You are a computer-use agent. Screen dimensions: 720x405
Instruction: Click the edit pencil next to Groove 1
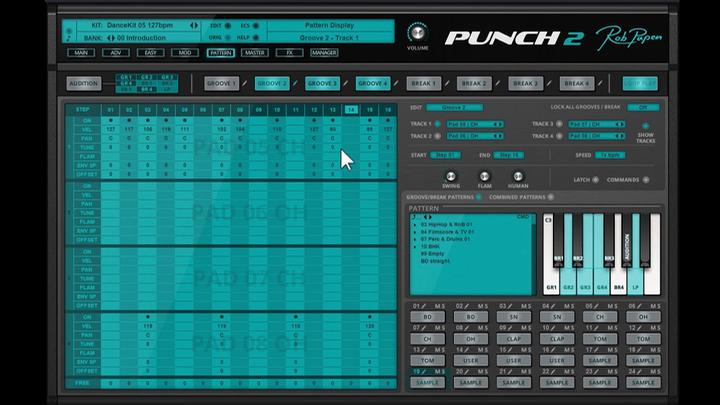pos(245,84)
